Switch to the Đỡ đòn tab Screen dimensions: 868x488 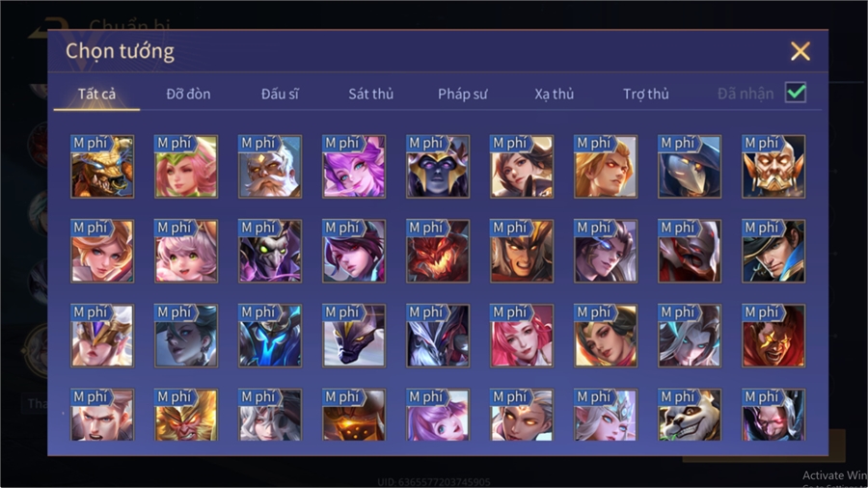pyautogui.click(x=188, y=95)
